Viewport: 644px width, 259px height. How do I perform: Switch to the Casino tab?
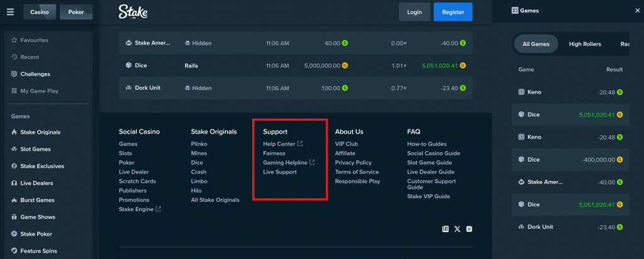[40, 12]
